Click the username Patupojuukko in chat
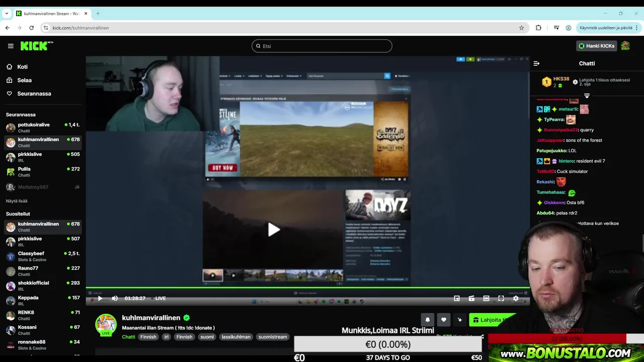This screenshot has width=644, height=362. click(x=551, y=151)
